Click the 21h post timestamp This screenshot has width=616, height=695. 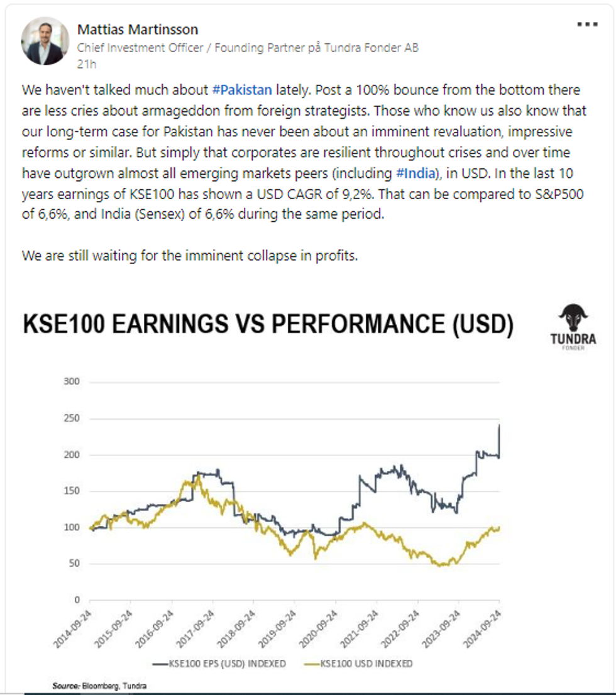[85, 63]
